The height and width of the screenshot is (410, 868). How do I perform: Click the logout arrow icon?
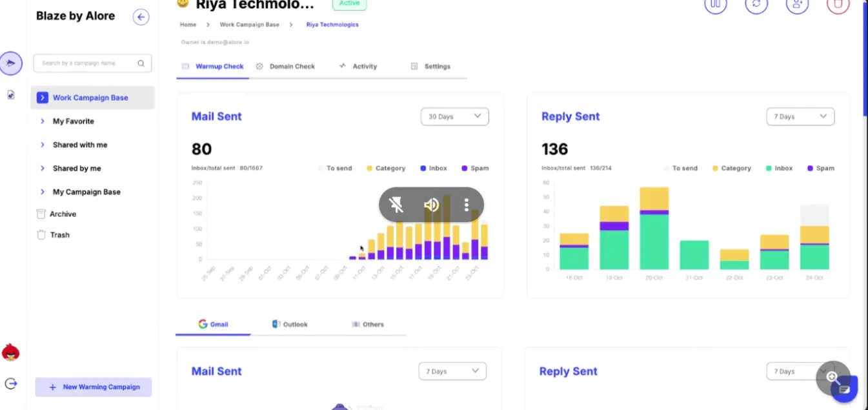[x=10, y=384]
